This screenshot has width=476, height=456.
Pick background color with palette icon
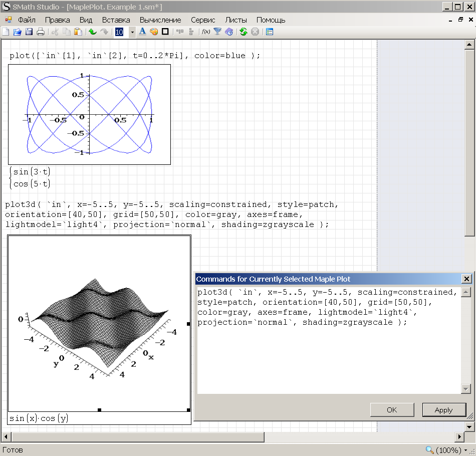point(154,32)
